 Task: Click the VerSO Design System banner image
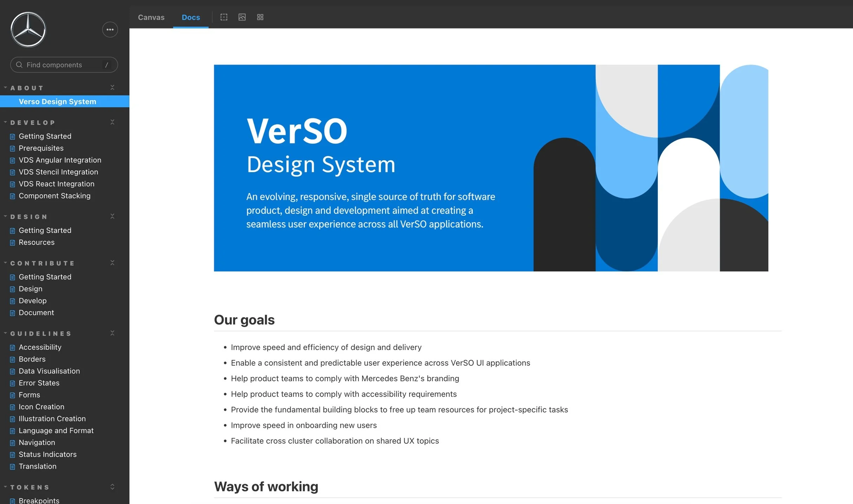491,168
